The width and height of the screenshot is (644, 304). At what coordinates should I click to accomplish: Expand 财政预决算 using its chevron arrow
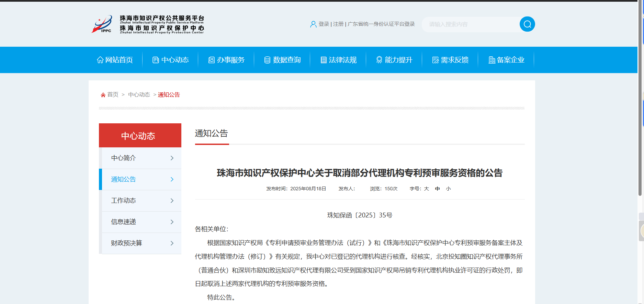pos(172,243)
